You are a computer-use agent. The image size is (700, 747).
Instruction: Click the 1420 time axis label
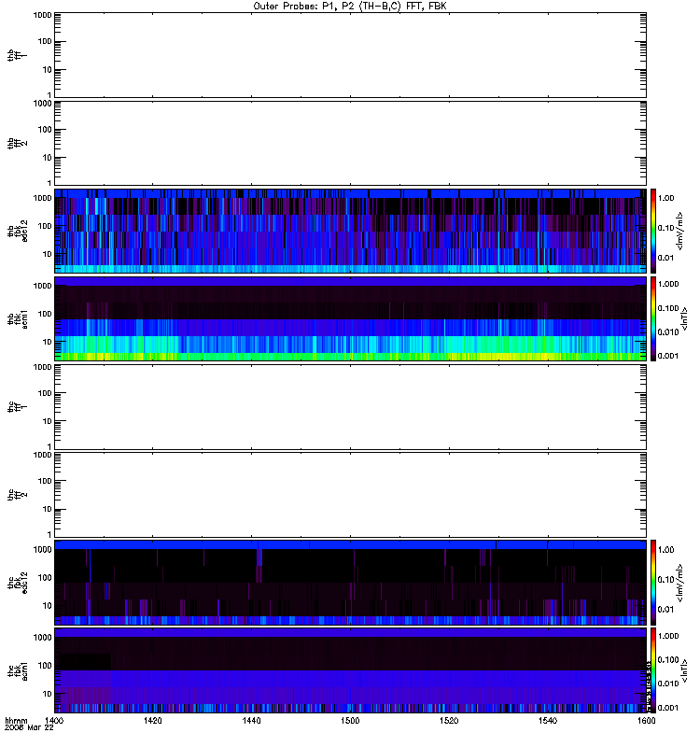click(152, 721)
